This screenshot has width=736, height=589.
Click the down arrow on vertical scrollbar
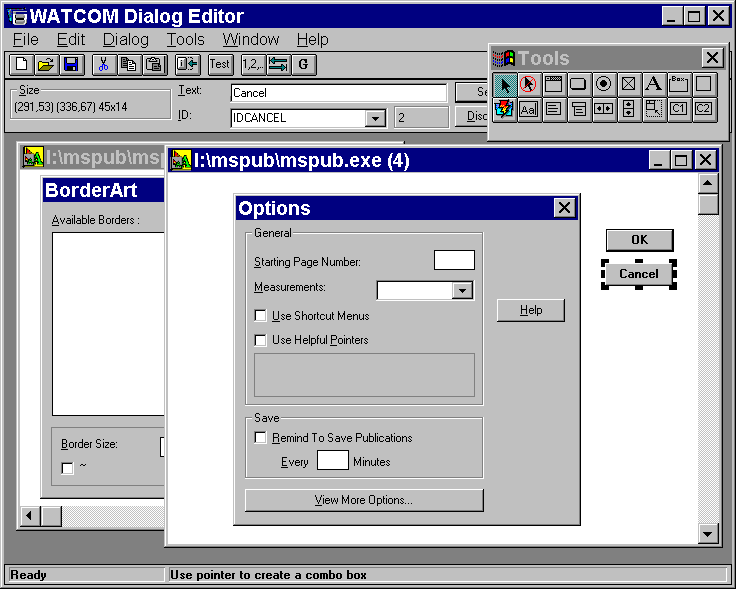[x=708, y=534]
